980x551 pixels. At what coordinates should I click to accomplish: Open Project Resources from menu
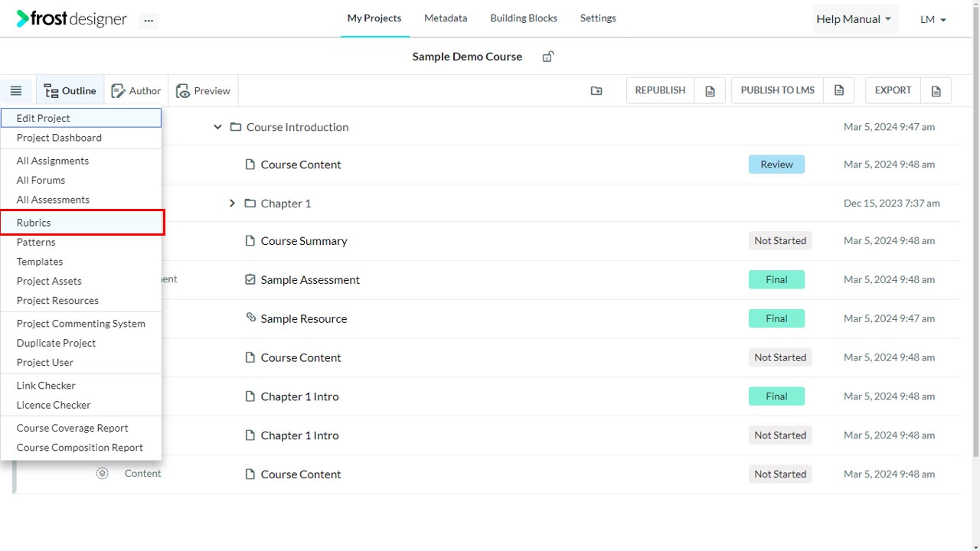tap(81, 301)
